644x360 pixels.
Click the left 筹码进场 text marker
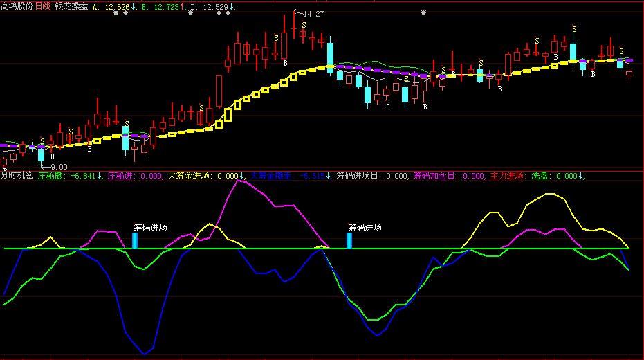150,227
